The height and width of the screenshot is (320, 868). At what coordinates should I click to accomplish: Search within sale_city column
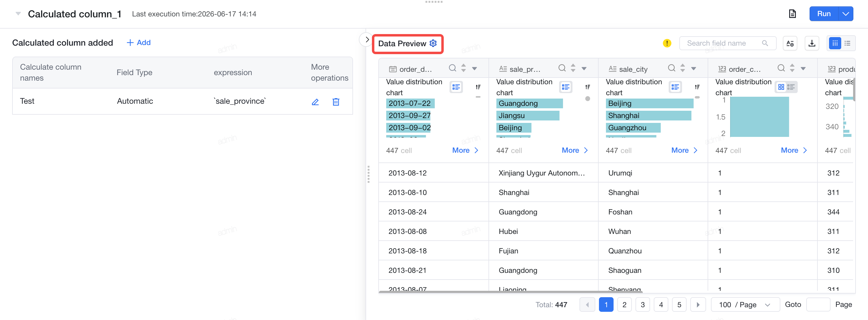pyautogui.click(x=672, y=68)
